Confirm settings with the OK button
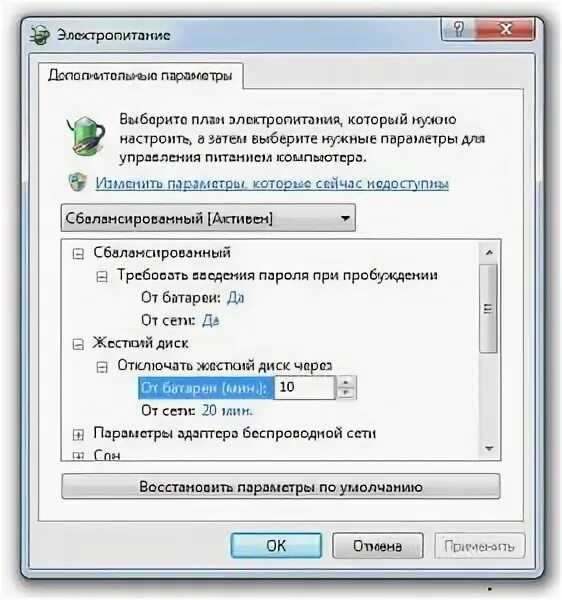Viewport: 562px width, 600px height. pos(276,546)
